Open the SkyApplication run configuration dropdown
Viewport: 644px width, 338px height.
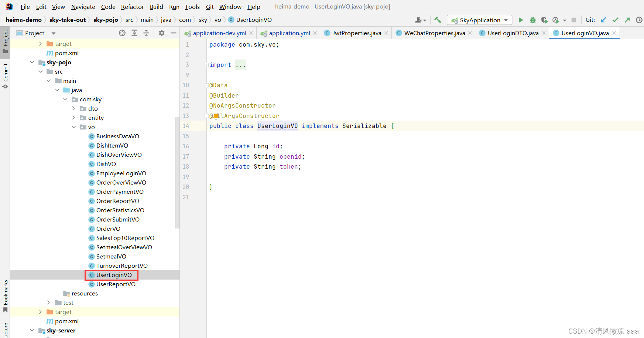pos(479,20)
